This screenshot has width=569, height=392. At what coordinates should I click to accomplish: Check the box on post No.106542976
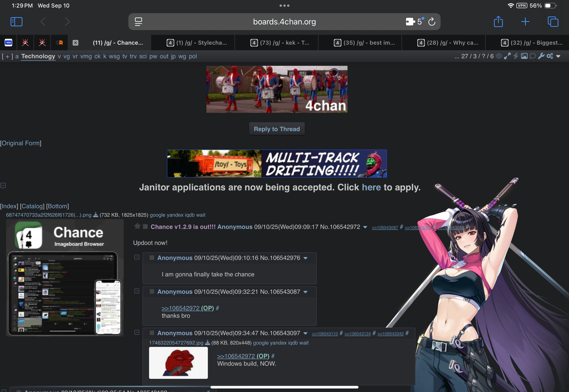152,258
